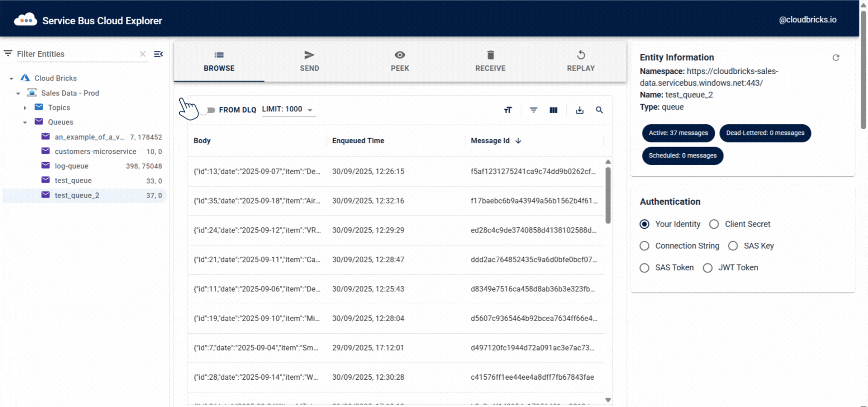Screen dimensions: 868x407
Task: Switch to the PEEK tab
Action: pyautogui.click(x=400, y=61)
